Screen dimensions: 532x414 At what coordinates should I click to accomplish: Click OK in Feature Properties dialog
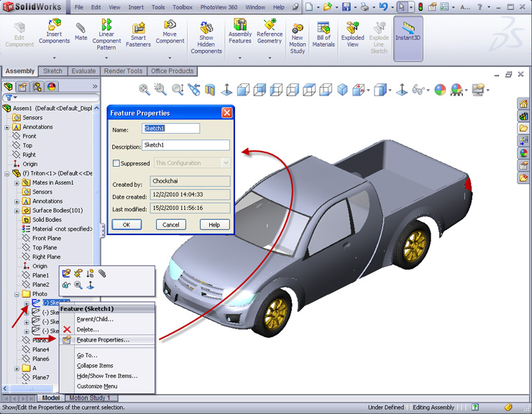click(x=127, y=225)
